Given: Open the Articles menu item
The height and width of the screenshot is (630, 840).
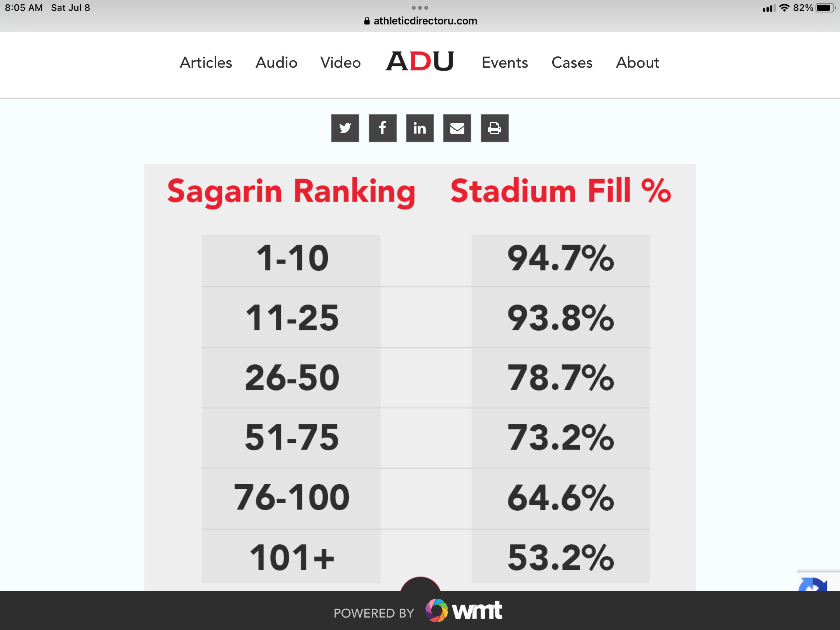Looking at the screenshot, I should (206, 63).
